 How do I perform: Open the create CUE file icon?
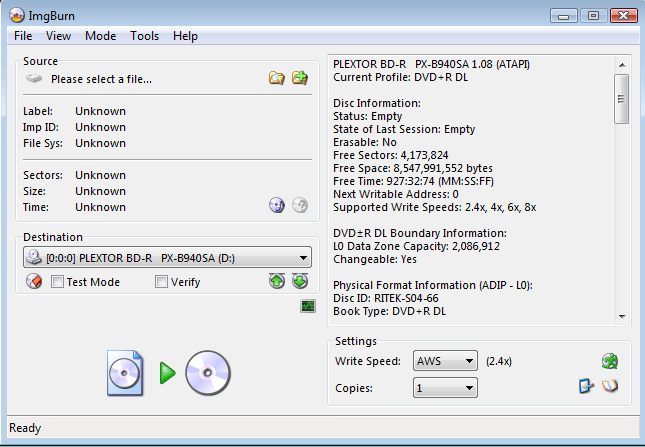(x=300, y=77)
